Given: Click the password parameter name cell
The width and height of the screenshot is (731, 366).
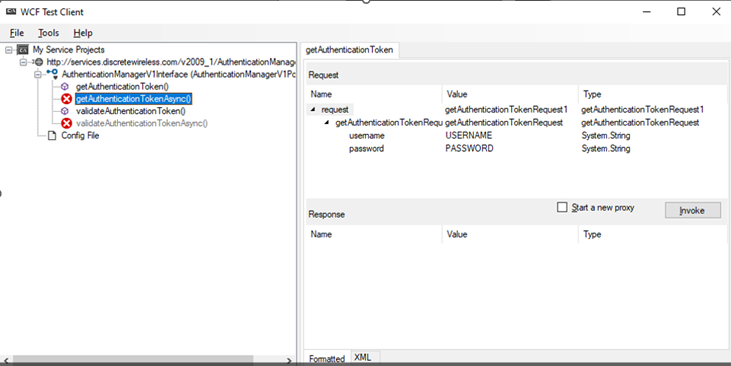Looking at the screenshot, I should pos(366,149).
